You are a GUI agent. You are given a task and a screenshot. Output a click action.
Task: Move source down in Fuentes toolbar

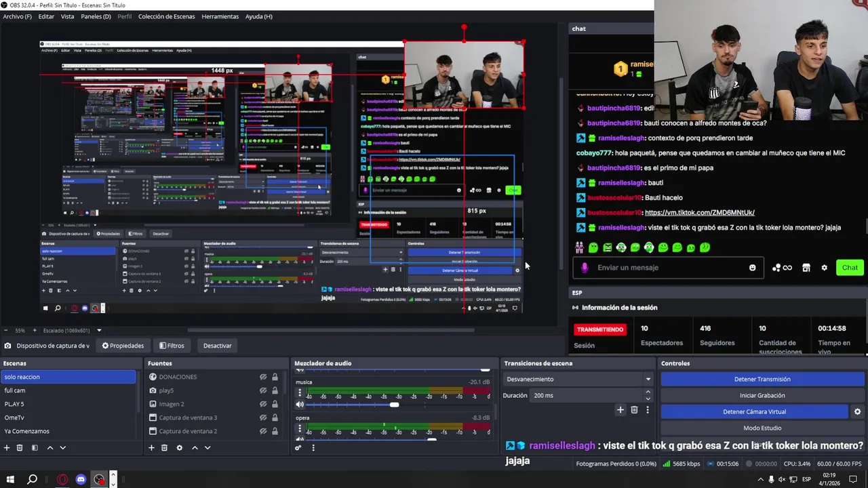click(208, 447)
